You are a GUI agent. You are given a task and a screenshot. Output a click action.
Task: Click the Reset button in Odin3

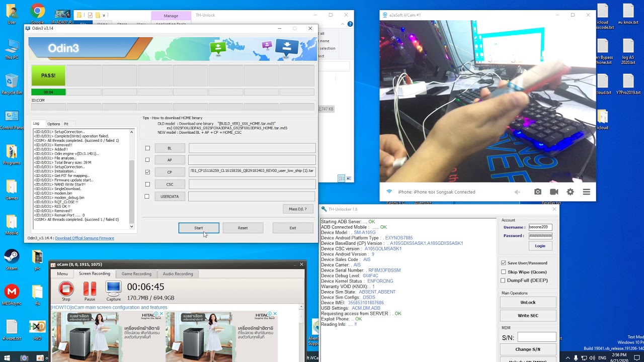pos(243,228)
